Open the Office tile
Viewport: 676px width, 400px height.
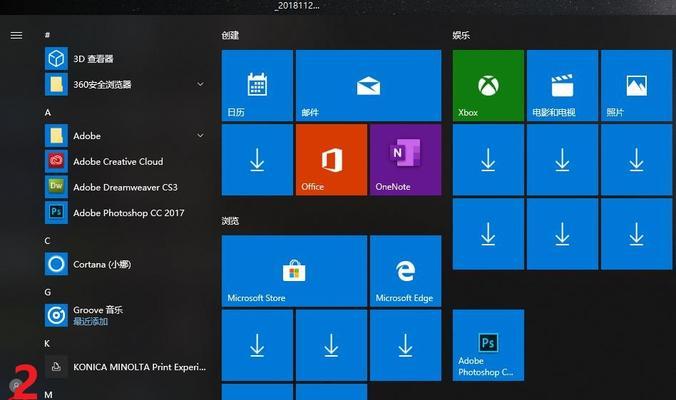coord(332,159)
